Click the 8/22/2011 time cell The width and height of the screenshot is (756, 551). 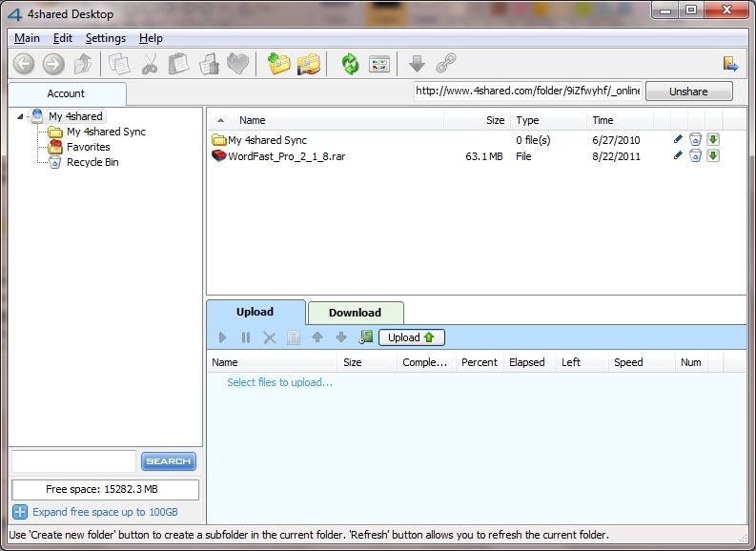click(x=616, y=156)
